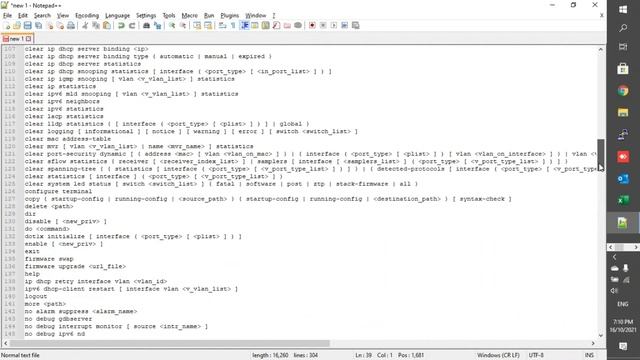Save the file using the Save icon

27,25
